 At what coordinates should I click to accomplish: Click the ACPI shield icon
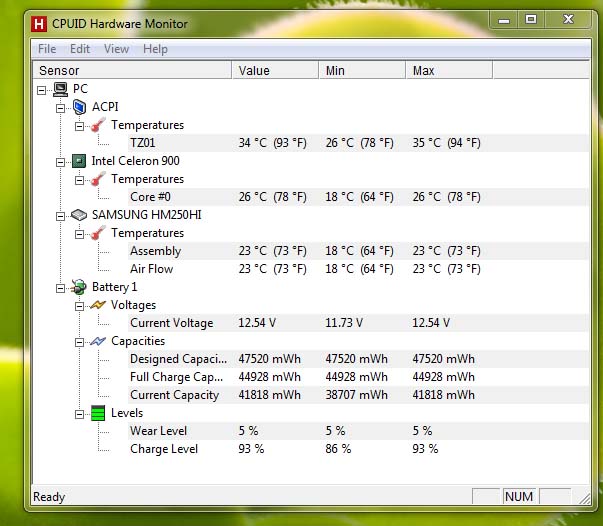point(79,107)
